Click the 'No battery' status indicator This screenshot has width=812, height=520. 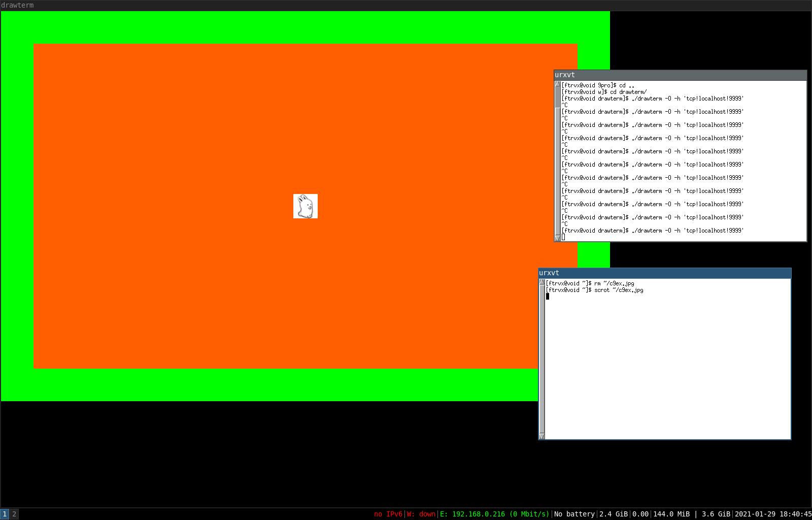pyautogui.click(x=574, y=514)
